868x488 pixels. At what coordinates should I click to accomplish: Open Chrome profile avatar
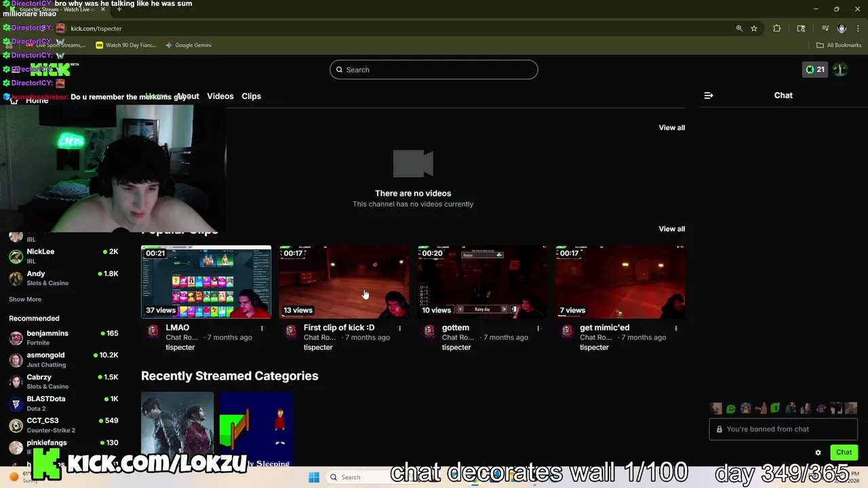842,28
